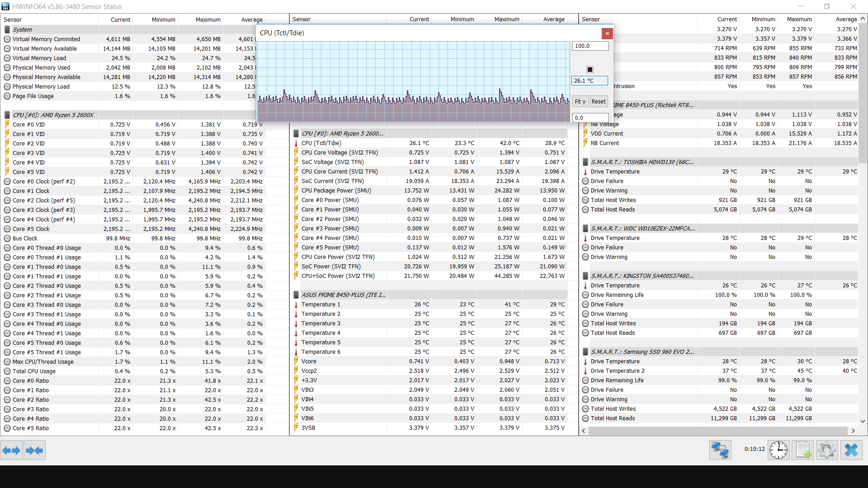This screenshot has height=488, width=868.
Task: Click the horizontal scrollbar left arrow
Action: pos(584,431)
